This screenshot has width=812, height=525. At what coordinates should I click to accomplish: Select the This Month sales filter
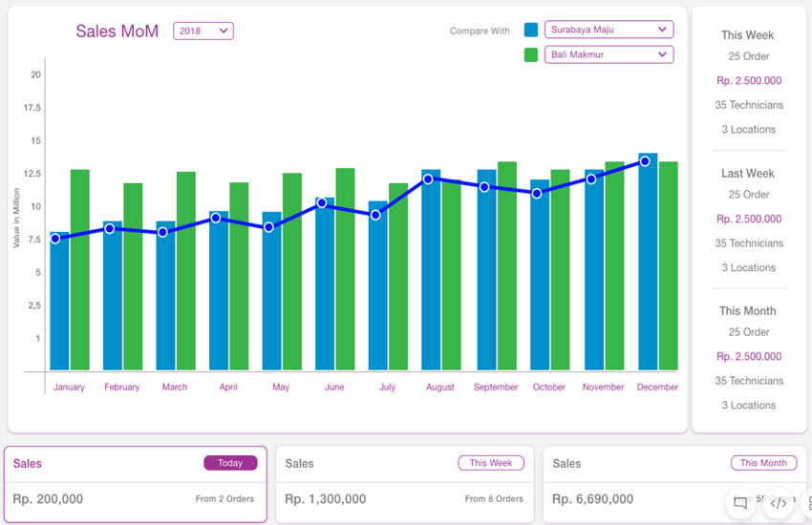763,463
